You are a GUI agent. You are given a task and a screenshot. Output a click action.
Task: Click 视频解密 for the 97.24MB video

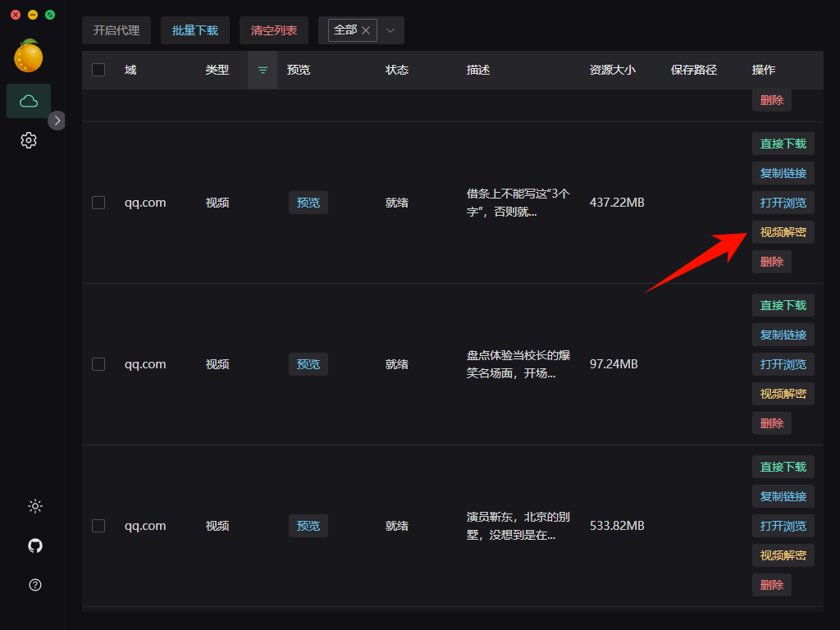[x=783, y=394]
